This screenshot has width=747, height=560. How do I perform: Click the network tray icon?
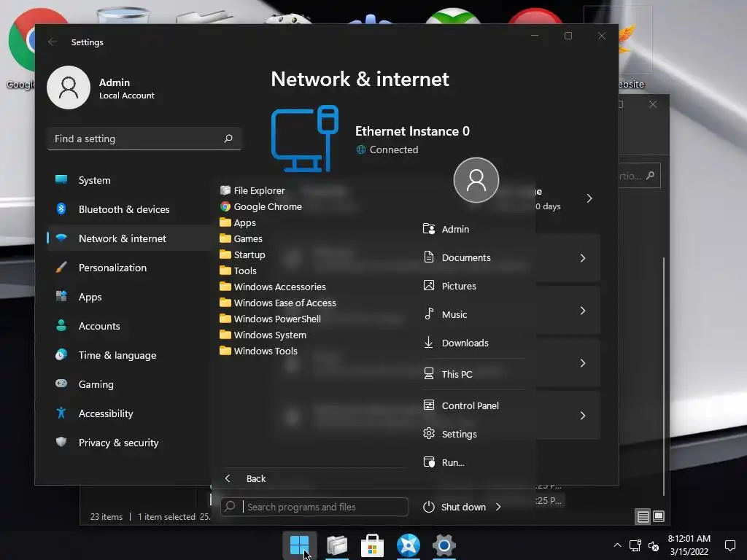tap(635, 545)
